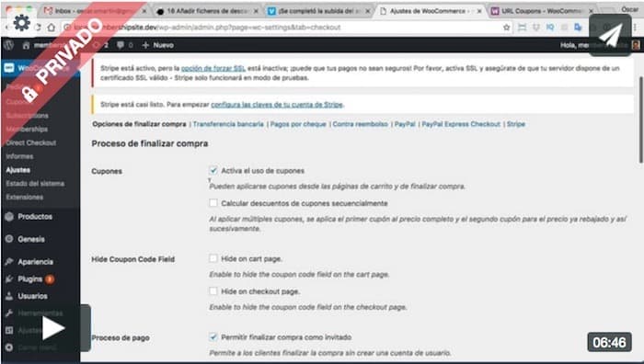Image resolution: width=644 pixels, height=364 pixels.
Task: Enable 'Calcular descuentos de cupones secuencialmente'
Action: click(x=213, y=203)
